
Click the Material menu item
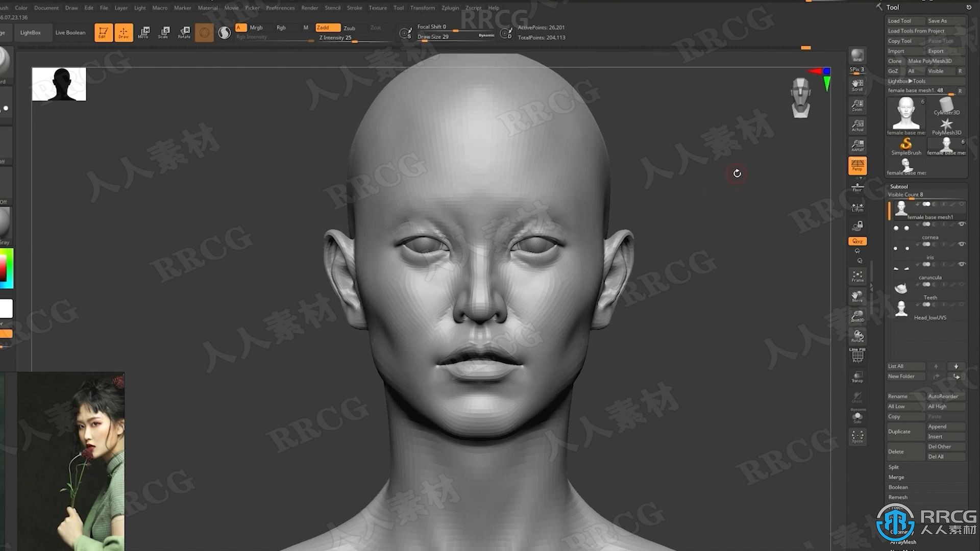207,8
